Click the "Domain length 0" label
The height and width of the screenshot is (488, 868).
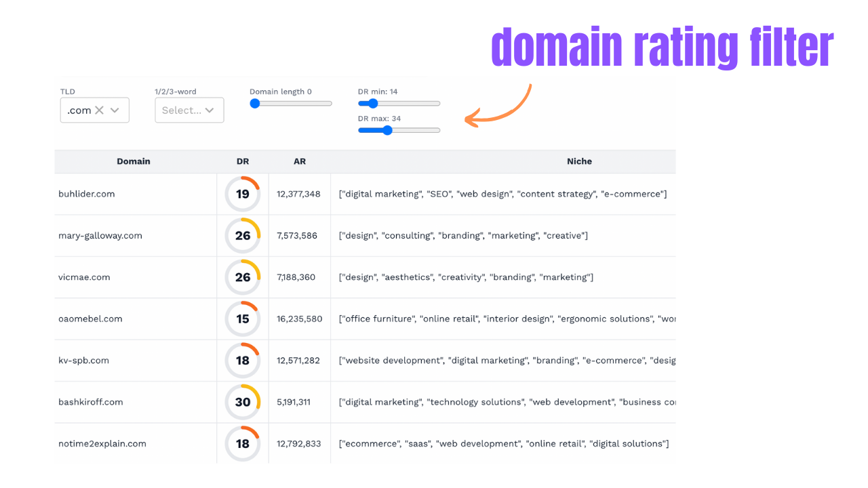click(x=281, y=91)
